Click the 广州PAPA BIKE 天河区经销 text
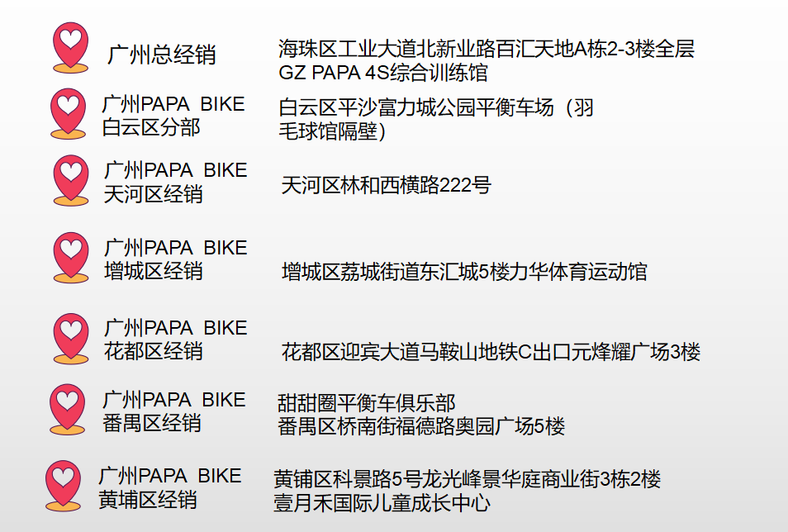Screen dimensions: 788x532 click(x=175, y=182)
